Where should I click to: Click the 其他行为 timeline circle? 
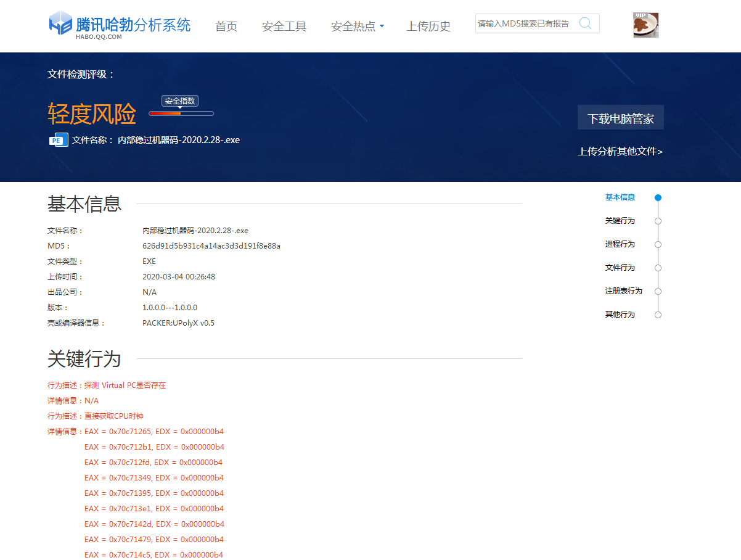click(658, 315)
